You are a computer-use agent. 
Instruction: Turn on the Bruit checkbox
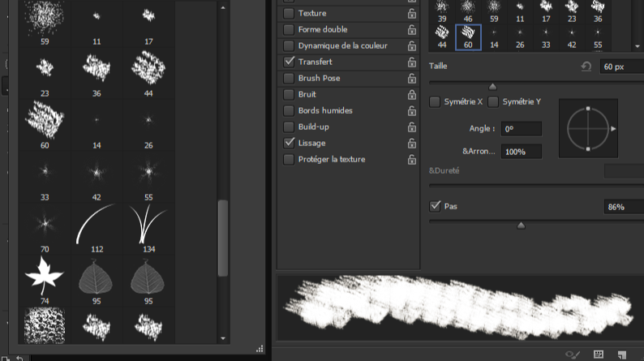coord(289,94)
